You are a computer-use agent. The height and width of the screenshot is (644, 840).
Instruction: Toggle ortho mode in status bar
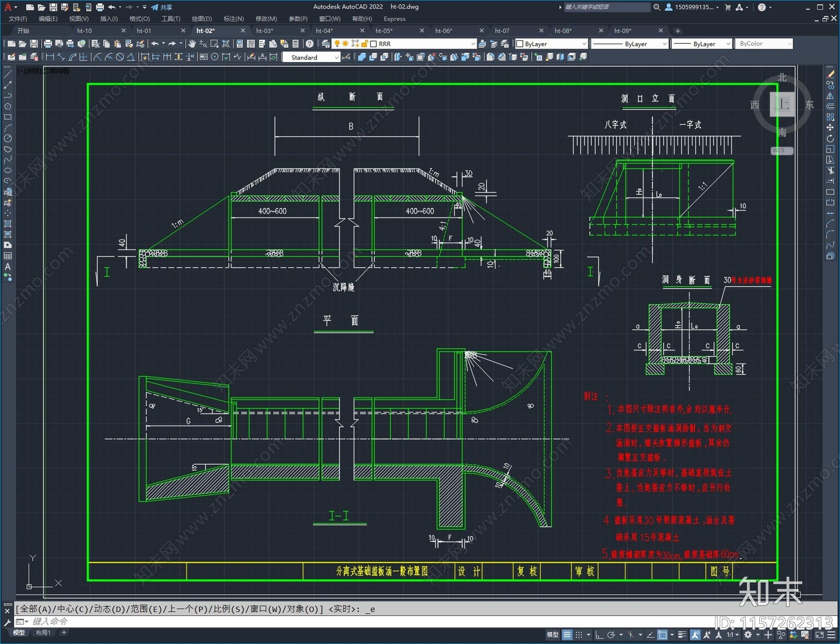point(599,635)
